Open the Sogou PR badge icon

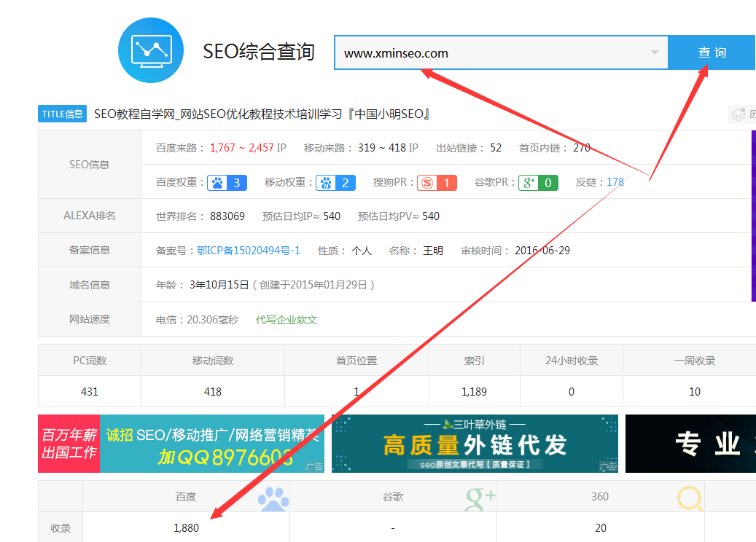[426, 182]
